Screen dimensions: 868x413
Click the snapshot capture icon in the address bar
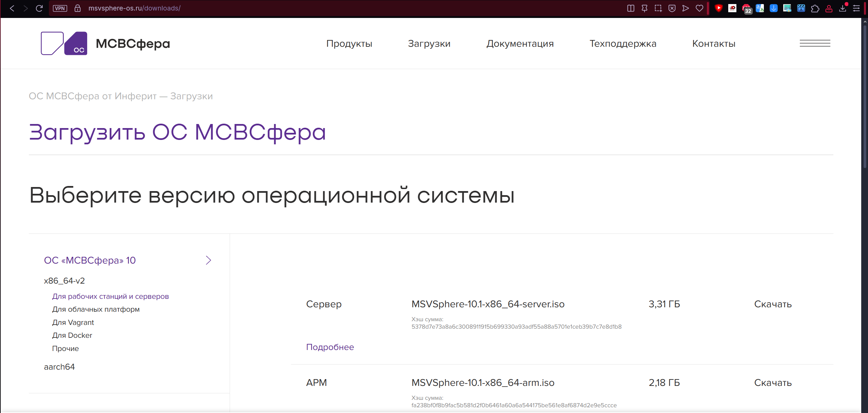(x=658, y=8)
